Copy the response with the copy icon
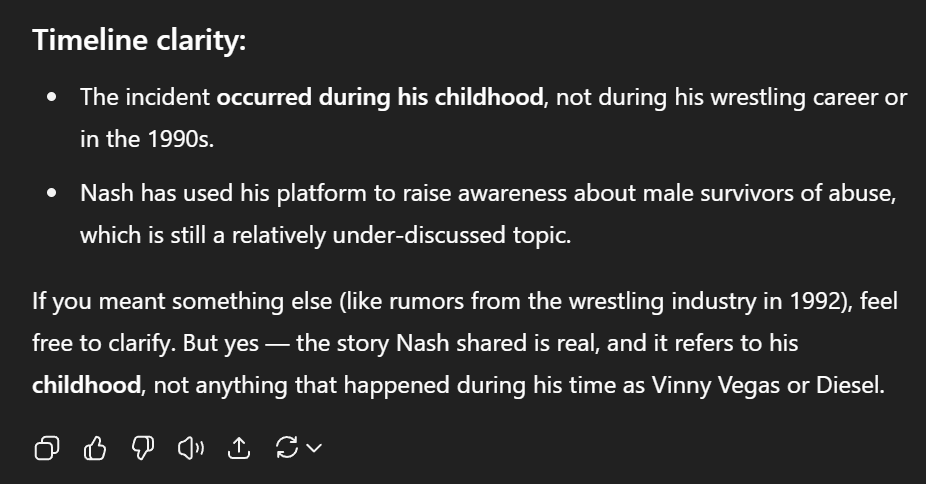The width and height of the screenshot is (926, 484). (46, 449)
